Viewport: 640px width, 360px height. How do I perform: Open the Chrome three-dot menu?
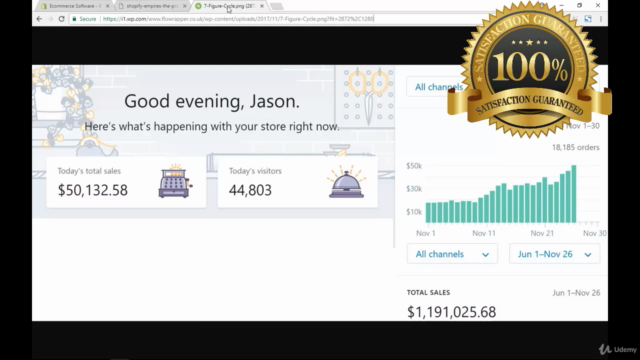click(601, 19)
